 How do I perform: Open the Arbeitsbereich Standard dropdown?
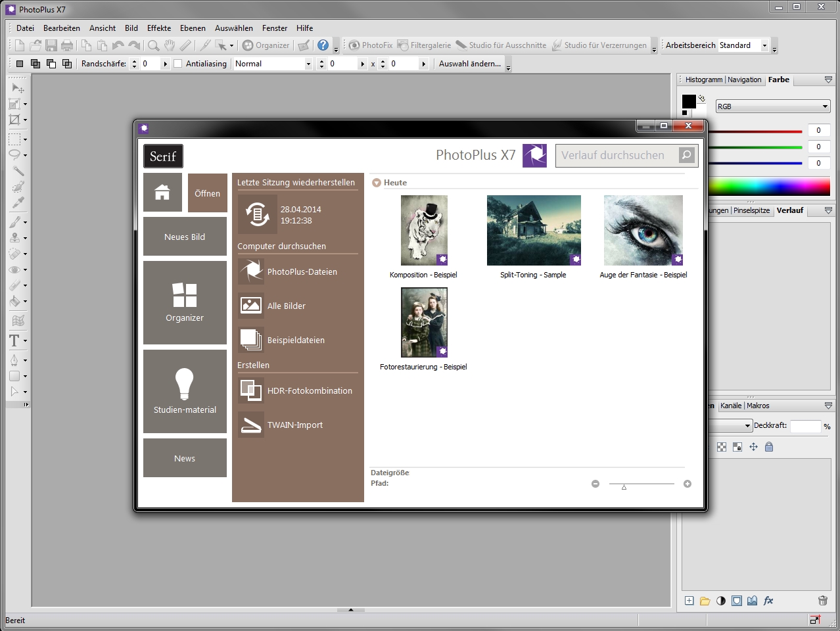(x=764, y=45)
